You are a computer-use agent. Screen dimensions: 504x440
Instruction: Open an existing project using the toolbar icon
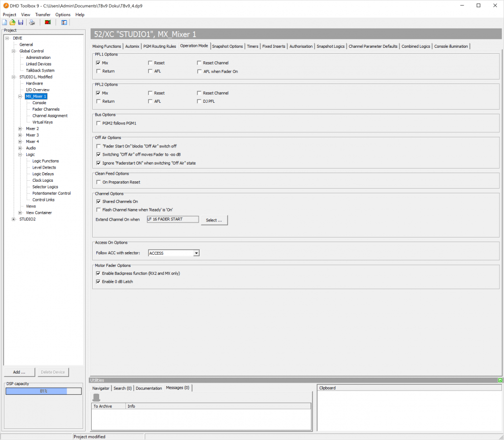pyautogui.click(x=12, y=22)
